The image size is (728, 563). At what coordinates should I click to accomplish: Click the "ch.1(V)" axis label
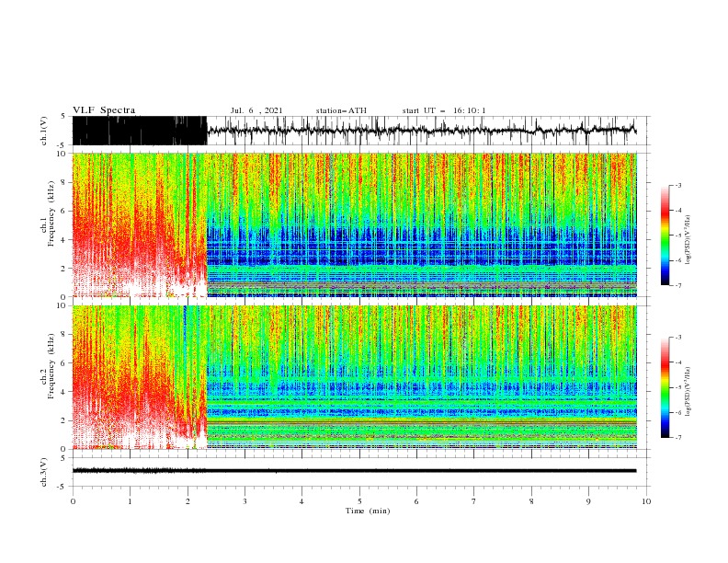click(44, 131)
